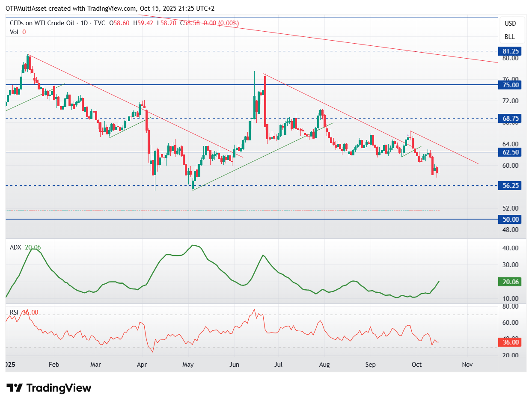The height and width of the screenshot is (404, 532).
Task: Click the 30.00 tick on ADX axis
Action: coord(511,265)
